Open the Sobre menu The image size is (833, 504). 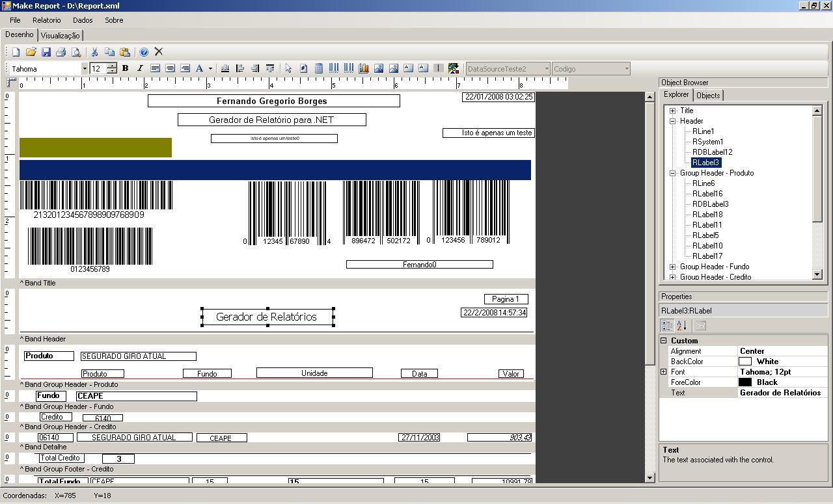pos(114,20)
